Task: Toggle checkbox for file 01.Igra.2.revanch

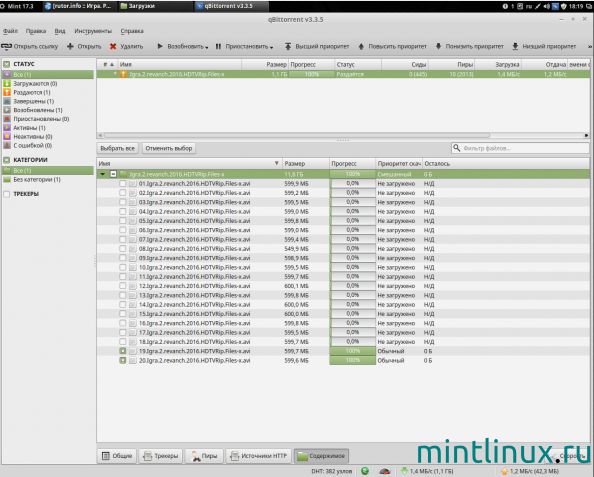Action: pyautogui.click(x=123, y=183)
